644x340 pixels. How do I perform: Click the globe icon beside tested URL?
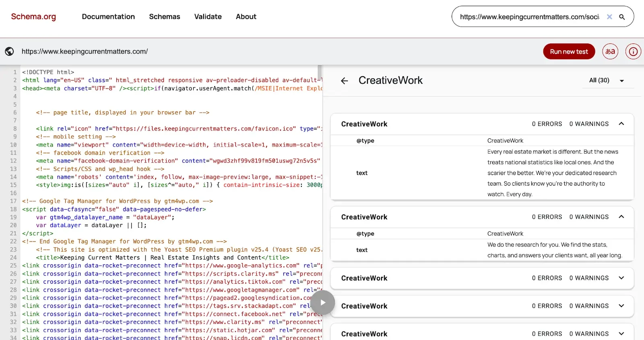9,52
